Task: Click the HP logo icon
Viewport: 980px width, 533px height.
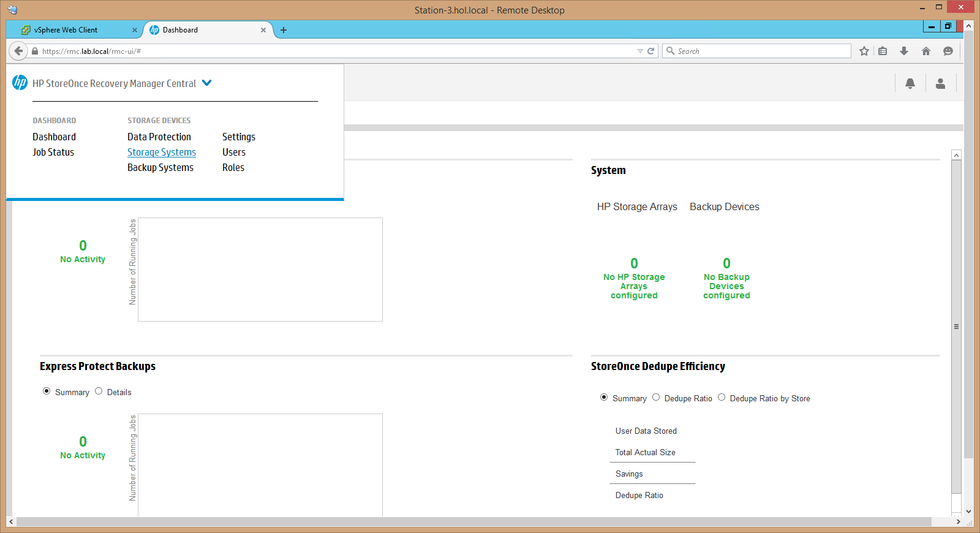Action: pos(20,82)
